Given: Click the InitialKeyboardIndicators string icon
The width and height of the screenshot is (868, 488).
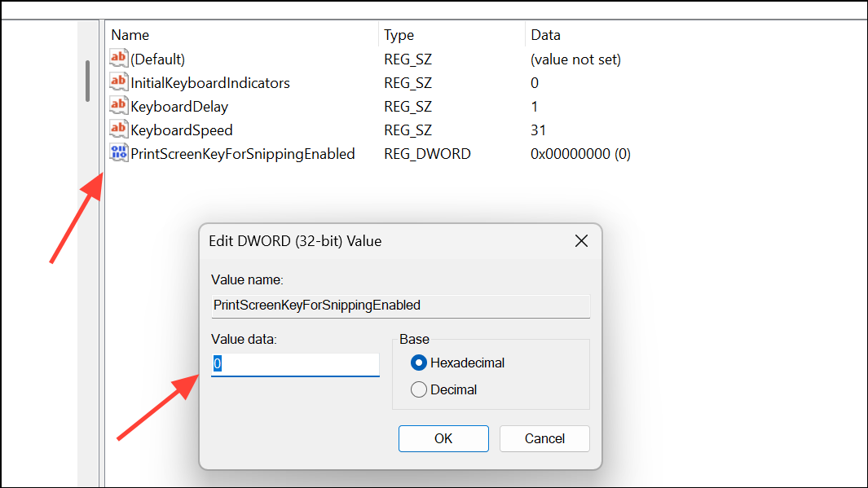Looking at the screenshot, I should pos(118,82).
